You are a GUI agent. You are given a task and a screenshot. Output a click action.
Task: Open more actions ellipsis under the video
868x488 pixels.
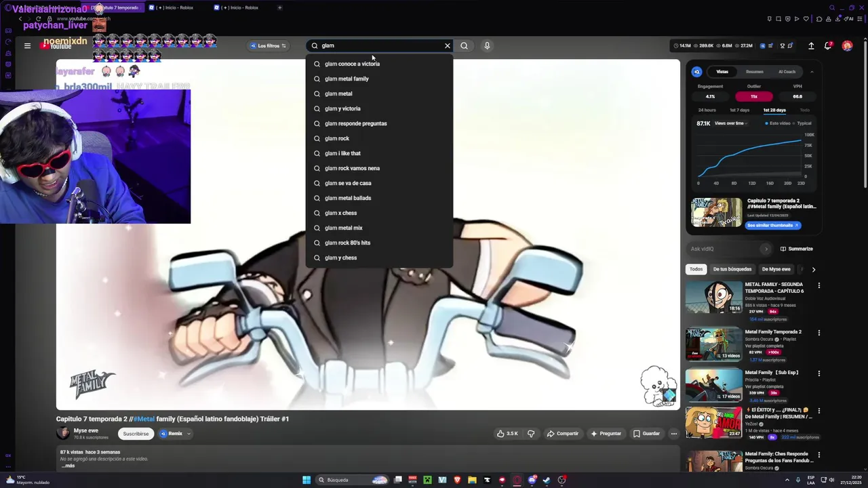(x=674, y=434)
